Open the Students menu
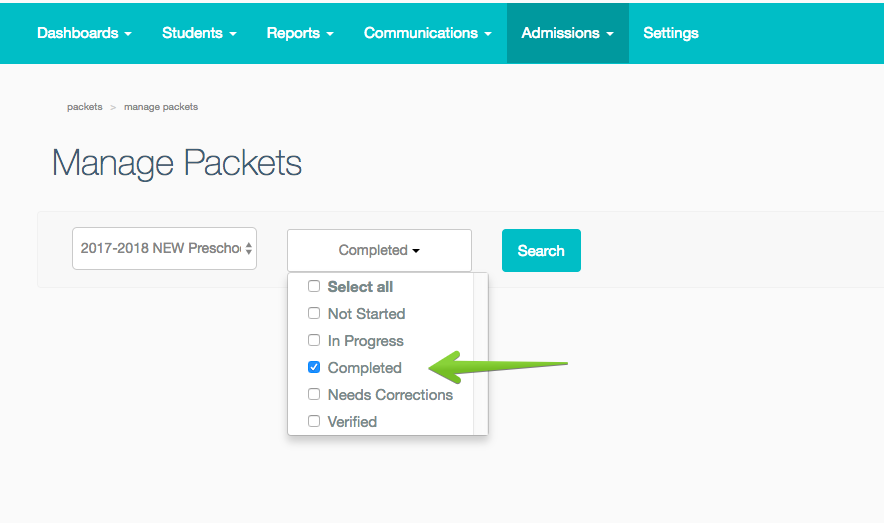 tap(199, 33)
